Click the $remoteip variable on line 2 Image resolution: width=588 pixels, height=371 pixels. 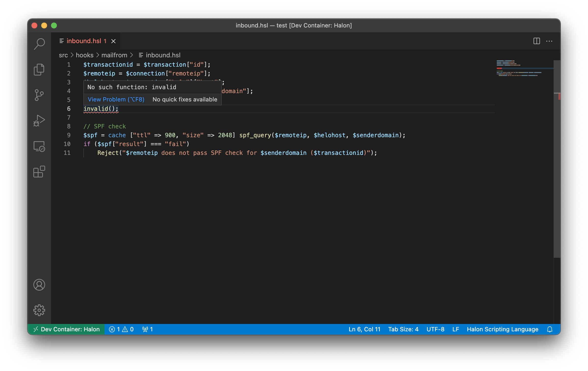pos(99,73)
